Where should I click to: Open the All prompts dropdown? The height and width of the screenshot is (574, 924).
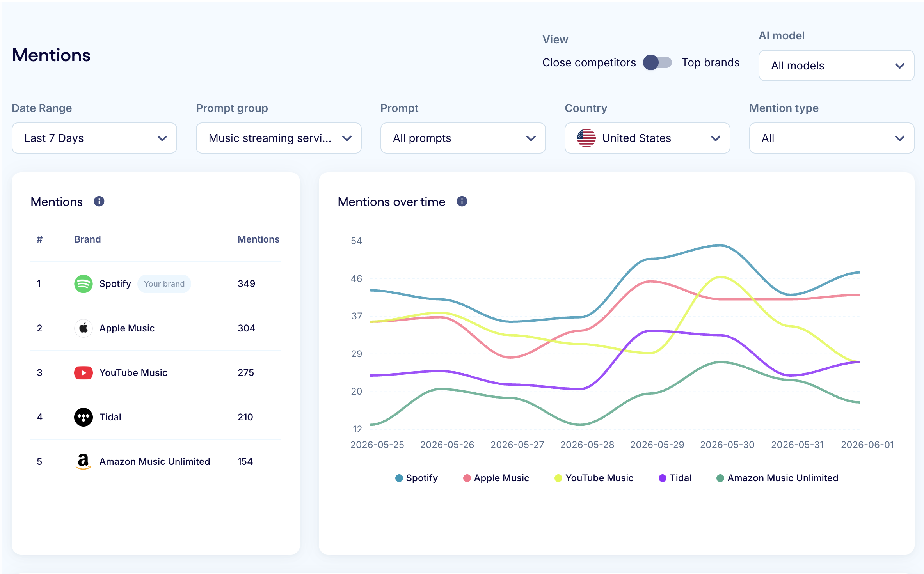(463, 138)
